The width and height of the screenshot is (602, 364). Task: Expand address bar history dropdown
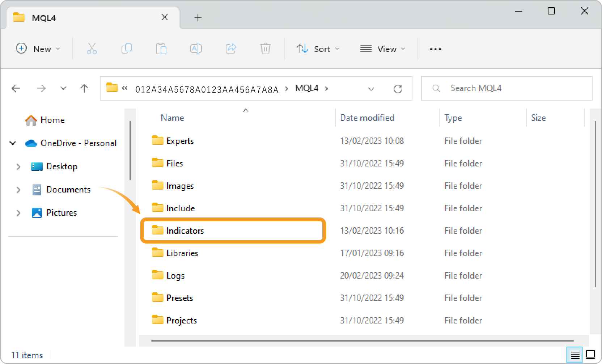371,89
